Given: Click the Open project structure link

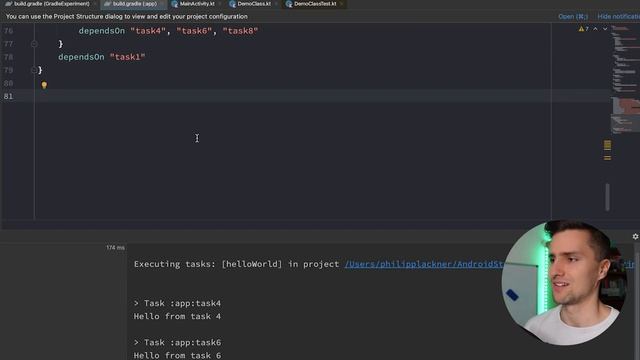Looking at the screenshot, I should (573, 16).
